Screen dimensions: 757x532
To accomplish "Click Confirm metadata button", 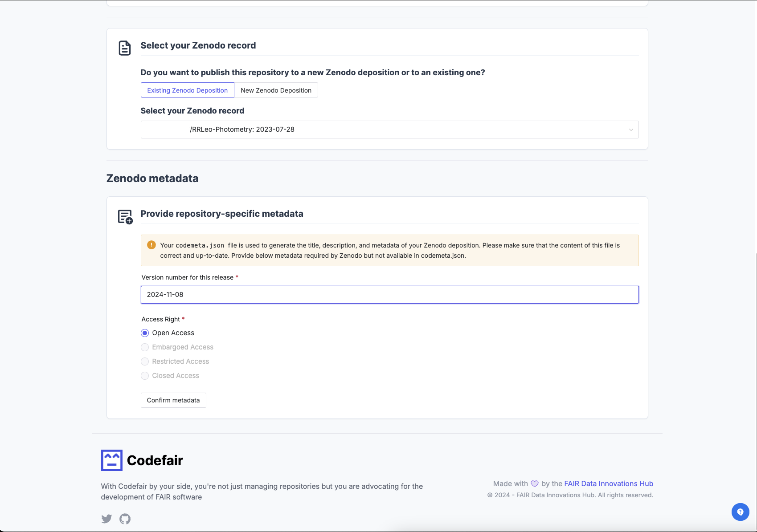I will tap(173, 400).
